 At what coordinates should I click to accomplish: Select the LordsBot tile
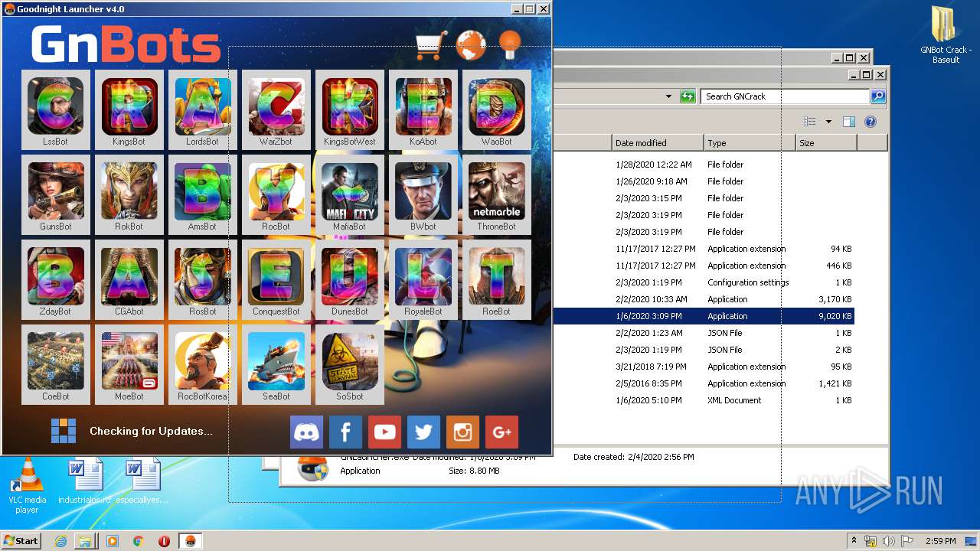click(x=203, y=109)
